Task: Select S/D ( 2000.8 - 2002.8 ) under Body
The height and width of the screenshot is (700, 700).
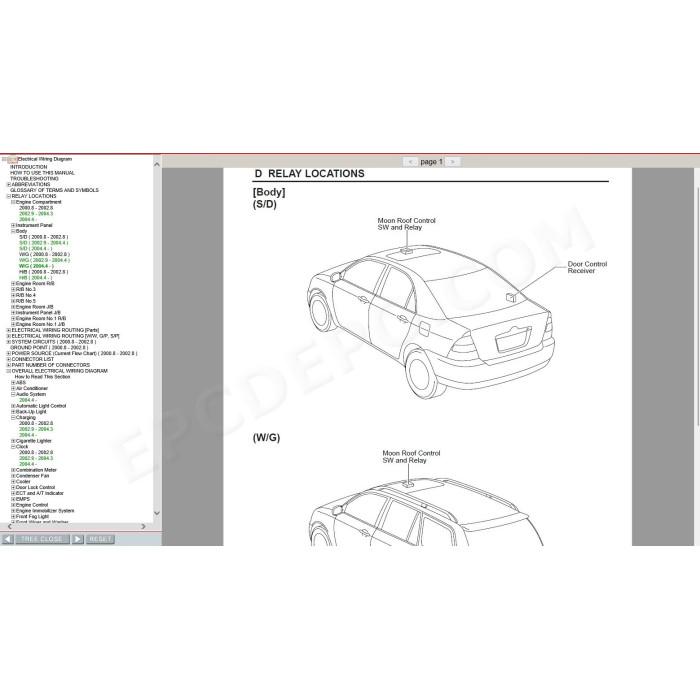Action: click(44, 237)
